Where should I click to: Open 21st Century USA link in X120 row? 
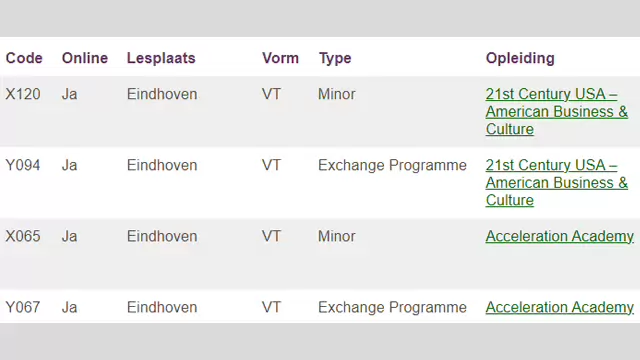pyautogui.click(x=556, y=111)
